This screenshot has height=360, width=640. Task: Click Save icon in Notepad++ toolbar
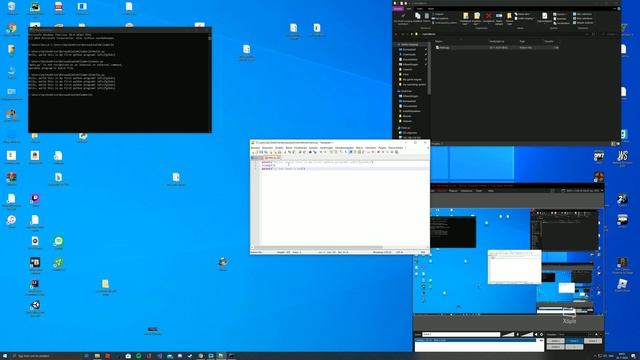[261, 152]
